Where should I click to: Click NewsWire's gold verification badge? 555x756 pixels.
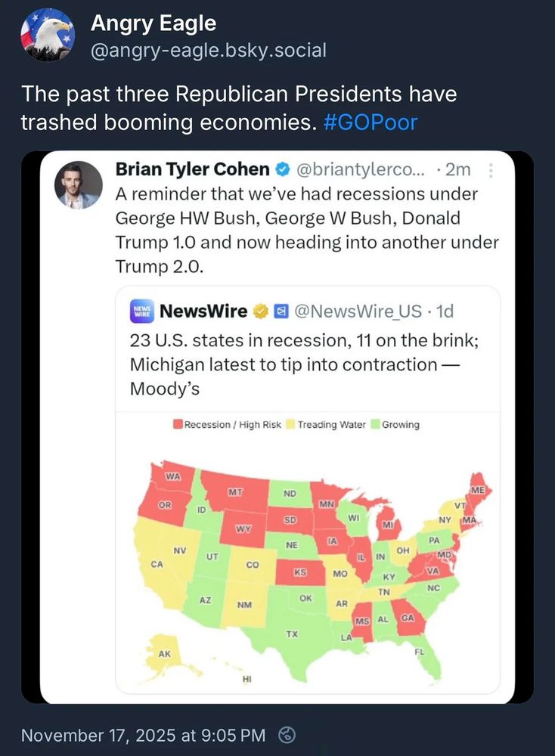click(261, 311)
